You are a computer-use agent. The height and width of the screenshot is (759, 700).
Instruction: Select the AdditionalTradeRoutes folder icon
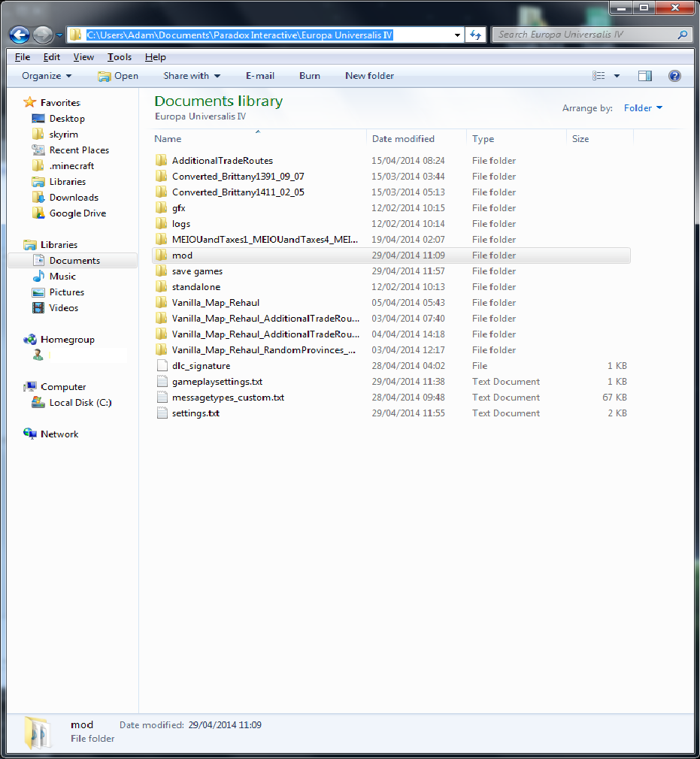162,160
